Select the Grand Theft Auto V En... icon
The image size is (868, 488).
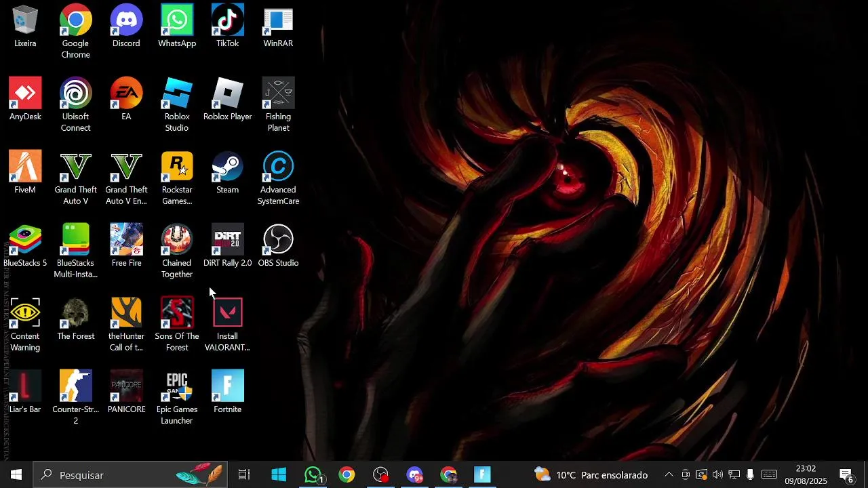coord(126,178)
